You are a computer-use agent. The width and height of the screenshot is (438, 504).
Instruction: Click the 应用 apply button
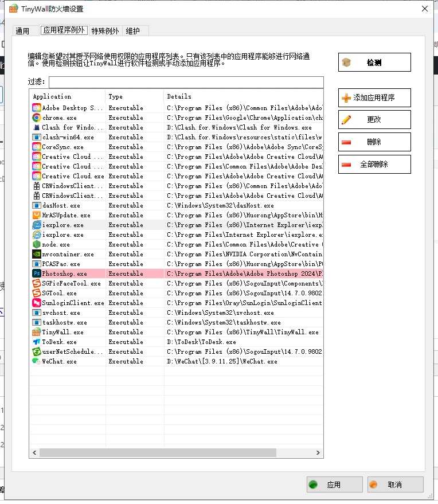335,485
